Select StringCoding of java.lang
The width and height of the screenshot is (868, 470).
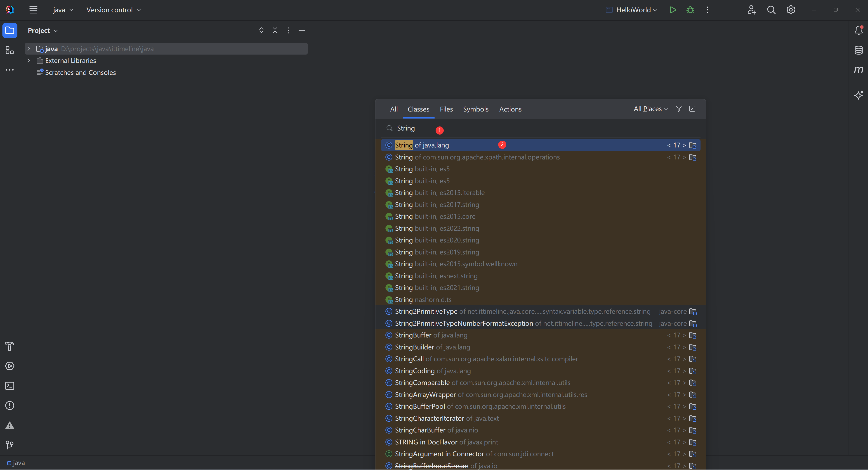point(540,371)
